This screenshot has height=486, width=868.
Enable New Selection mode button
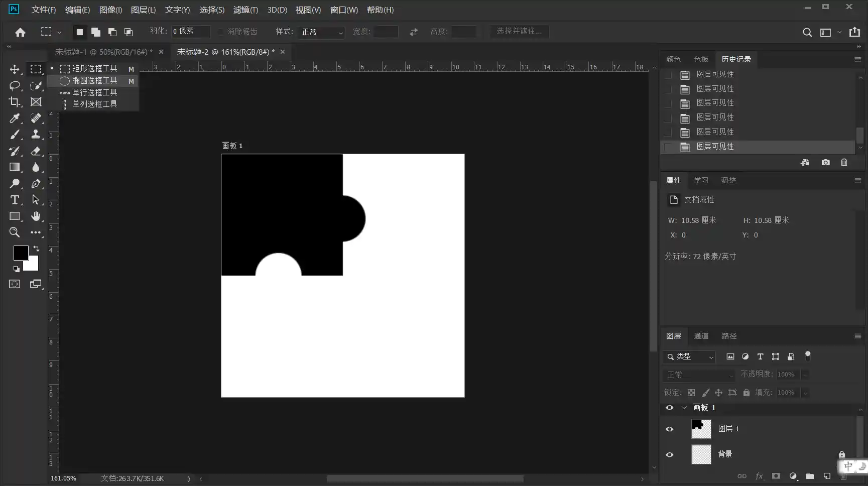79,32
